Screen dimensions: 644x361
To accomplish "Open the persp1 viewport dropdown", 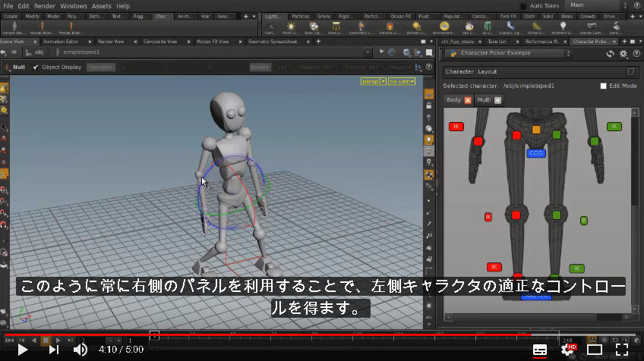I will [x=373, y=81].
